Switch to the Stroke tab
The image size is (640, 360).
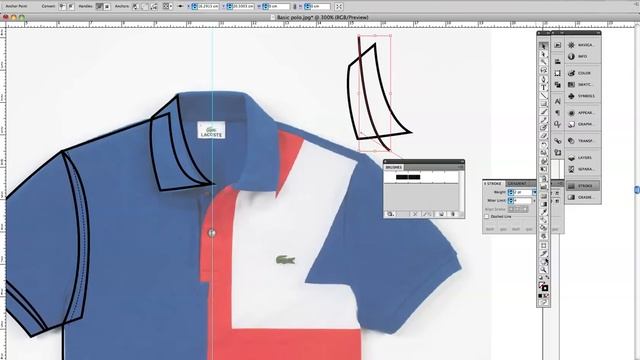point(493,184)
